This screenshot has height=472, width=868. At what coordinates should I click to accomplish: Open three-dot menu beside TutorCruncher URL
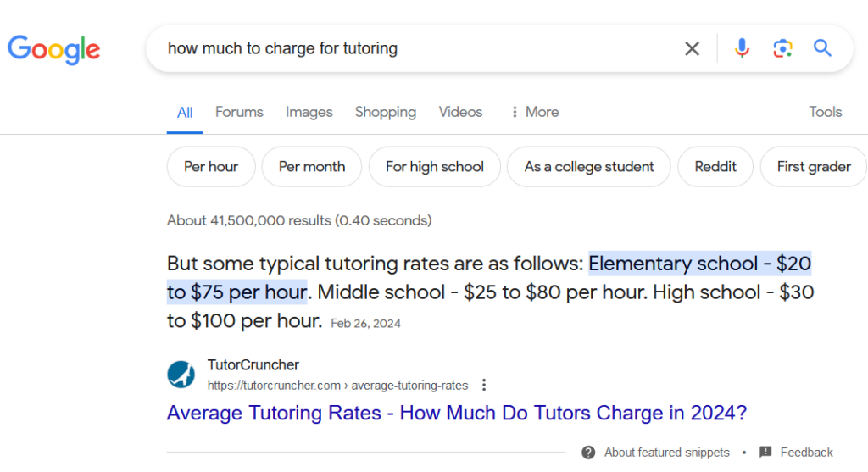[484, 386]
